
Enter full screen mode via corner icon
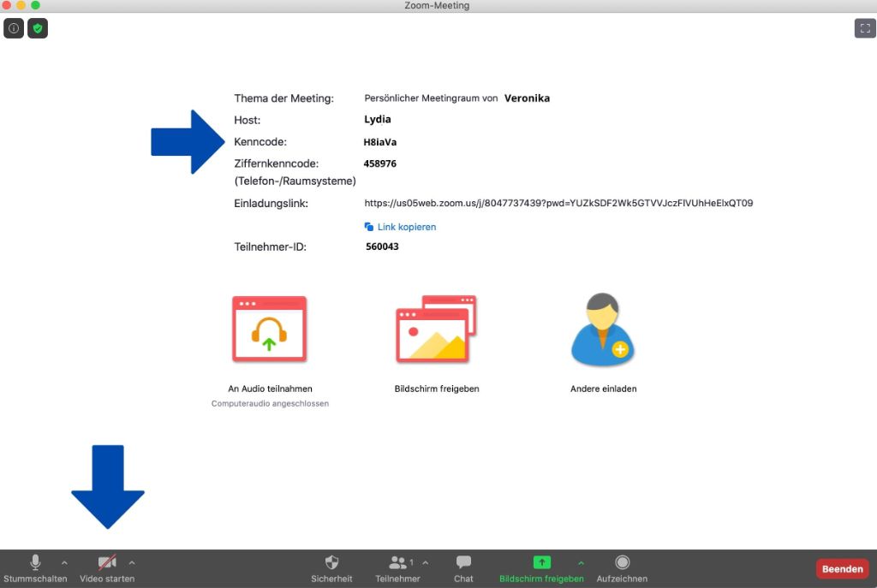pos(865,28)
